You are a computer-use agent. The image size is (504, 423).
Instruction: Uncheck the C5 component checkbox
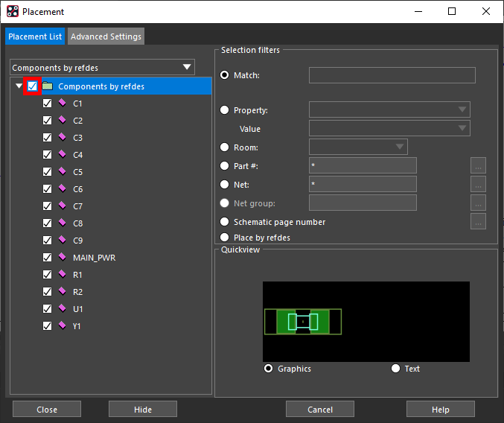[47, 171]
